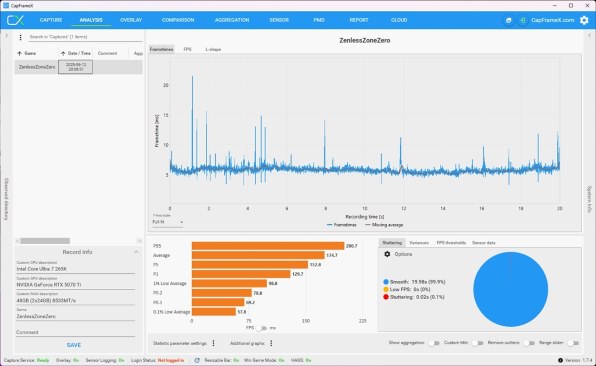Edit the Custom GPU description field
This screenshot has width=596, height=366.
pyautogui.click(x=75, y=285)
